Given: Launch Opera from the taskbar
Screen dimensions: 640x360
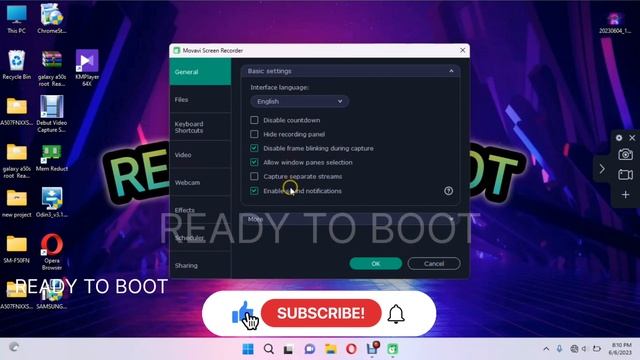Looking at the screenshot, I should 351,349.
